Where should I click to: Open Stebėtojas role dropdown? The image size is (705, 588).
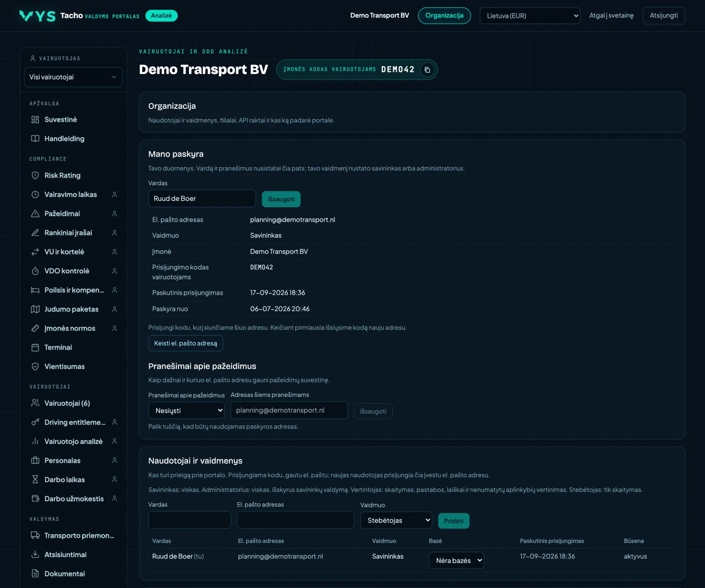(x=396, y=521)
